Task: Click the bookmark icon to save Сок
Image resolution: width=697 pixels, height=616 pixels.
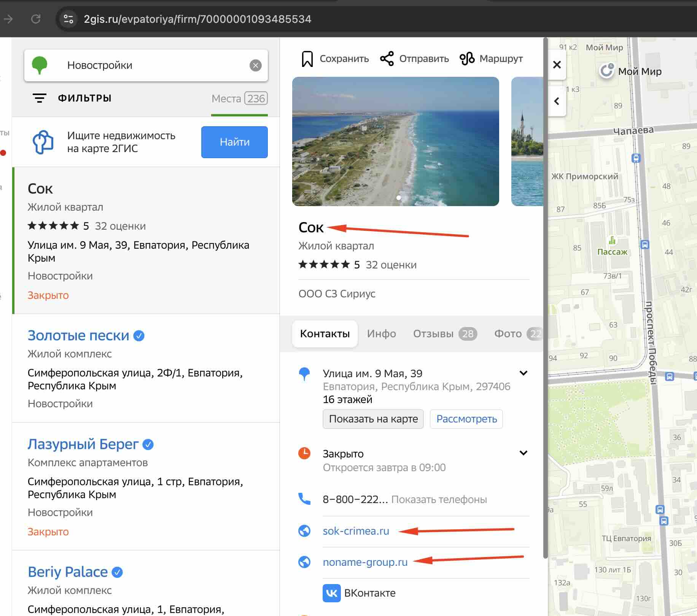Action: click(307, 59)
